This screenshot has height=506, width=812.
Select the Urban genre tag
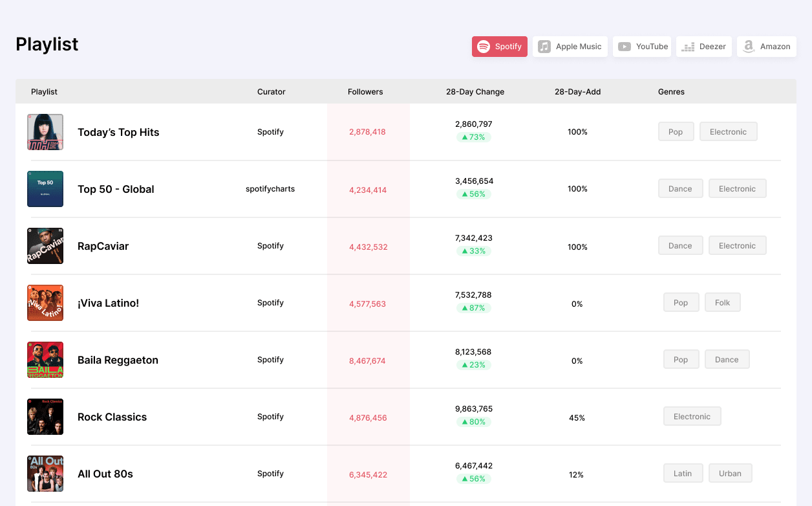click(730, 474)
